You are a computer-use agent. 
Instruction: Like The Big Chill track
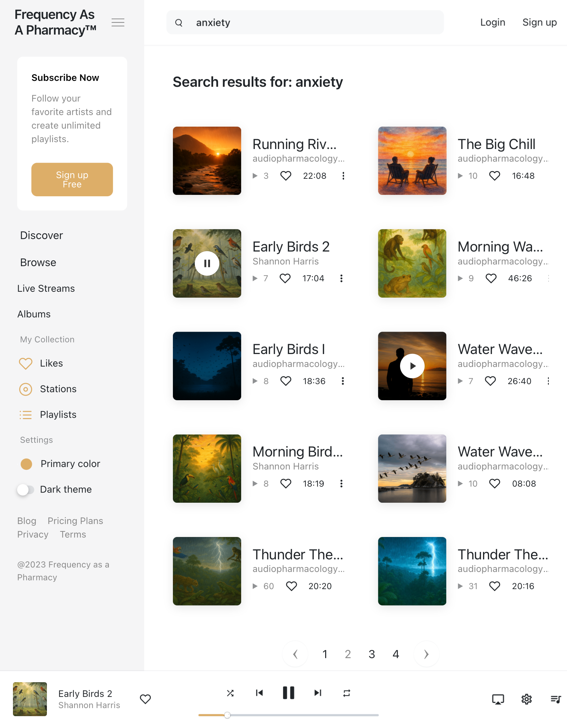click(495, 176)
